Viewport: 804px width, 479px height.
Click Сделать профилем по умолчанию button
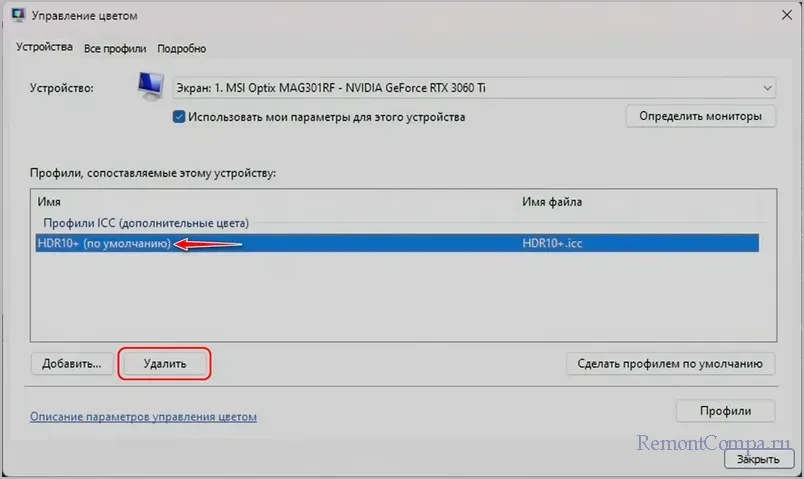click(x=670, y=364)
